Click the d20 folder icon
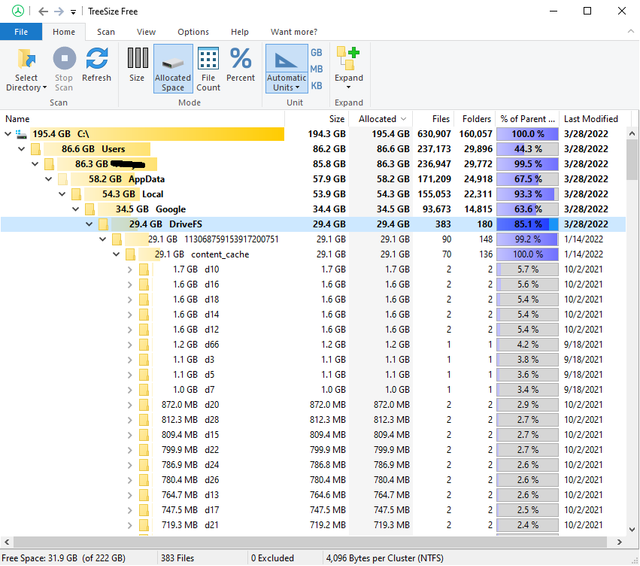This screenshot has height=566, width=640. click(x=144, y=405)
